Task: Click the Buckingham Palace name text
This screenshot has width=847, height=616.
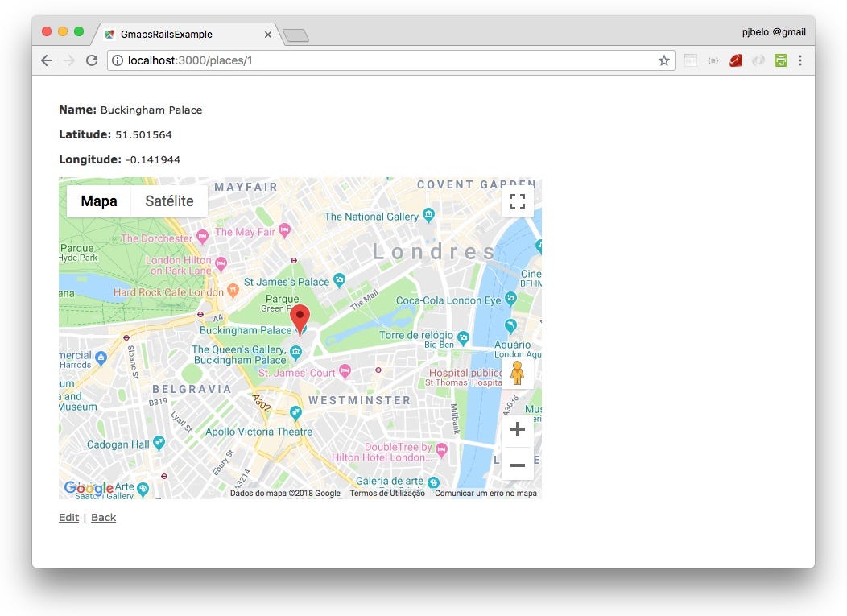Action: [151, 110]
